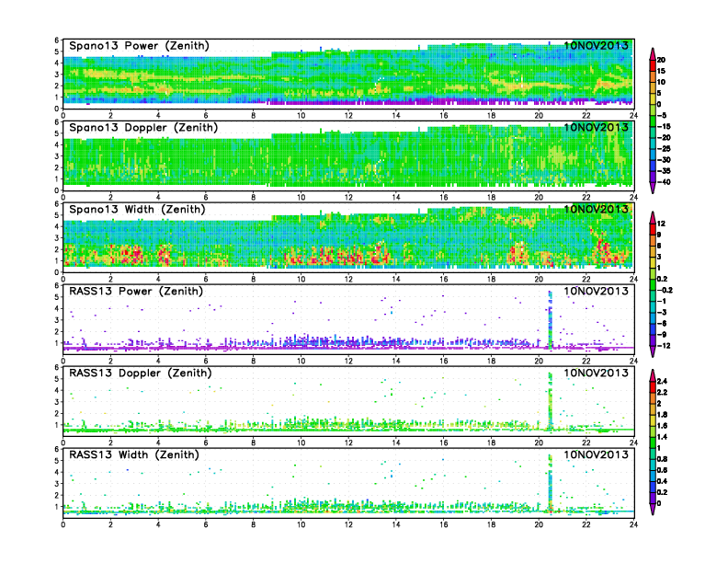Click the '2.4' label on the bottom colorbar
728x563 pixels.
[x=663, y=382]
